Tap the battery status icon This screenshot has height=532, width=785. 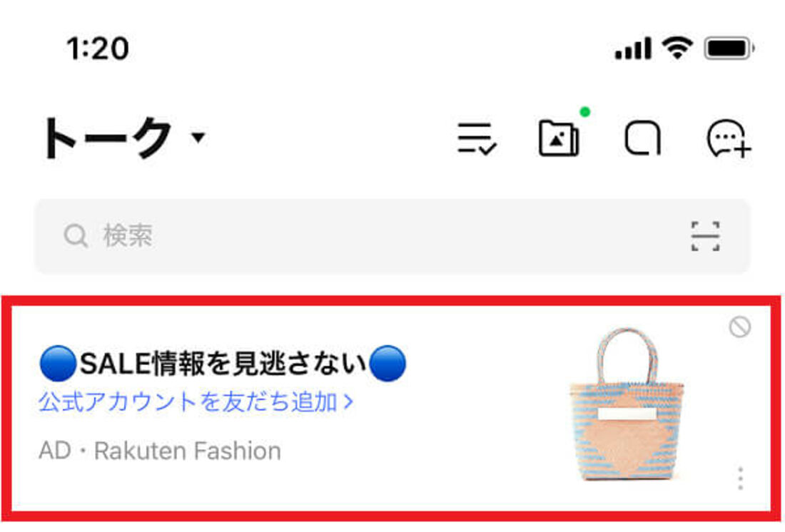point(729,48)
